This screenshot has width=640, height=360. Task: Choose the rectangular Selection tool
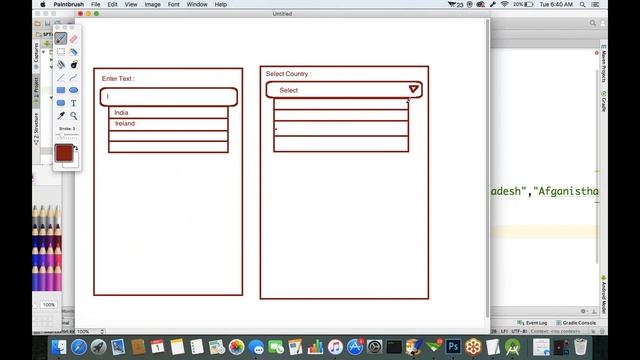point(60,51)
